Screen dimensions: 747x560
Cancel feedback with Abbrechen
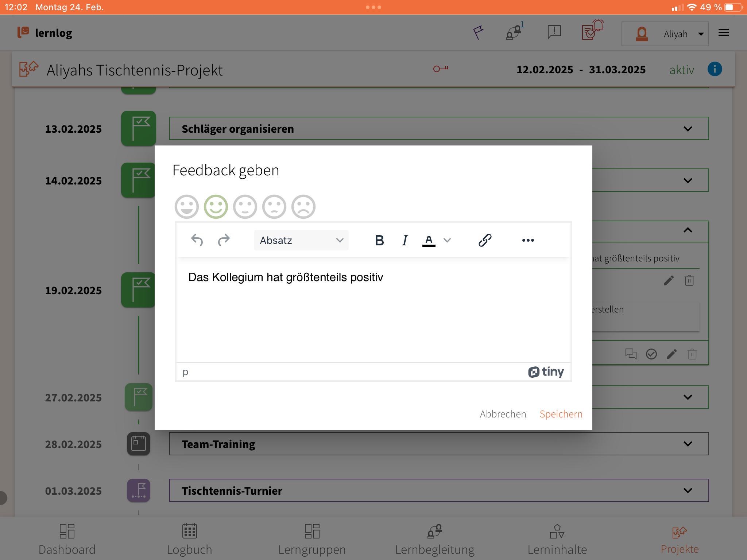pos(503,414)
